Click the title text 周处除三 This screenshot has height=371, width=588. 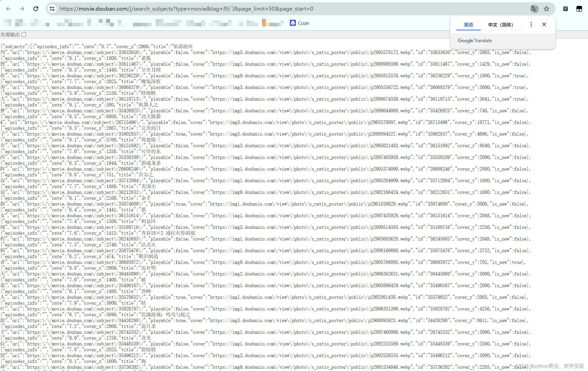point(151,140)
